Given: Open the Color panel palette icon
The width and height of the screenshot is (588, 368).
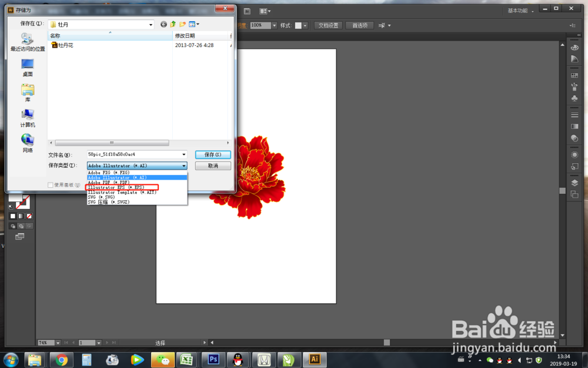Looking at the screenshot, I should (574, 48).
